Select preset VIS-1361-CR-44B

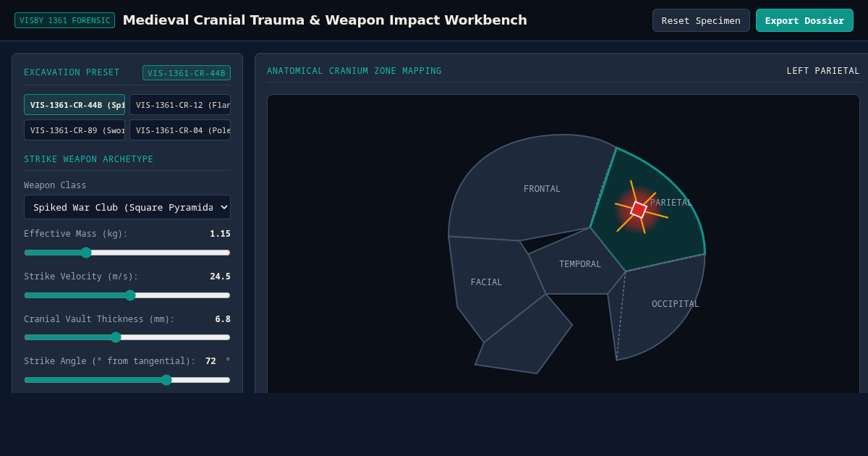(75, 105)
